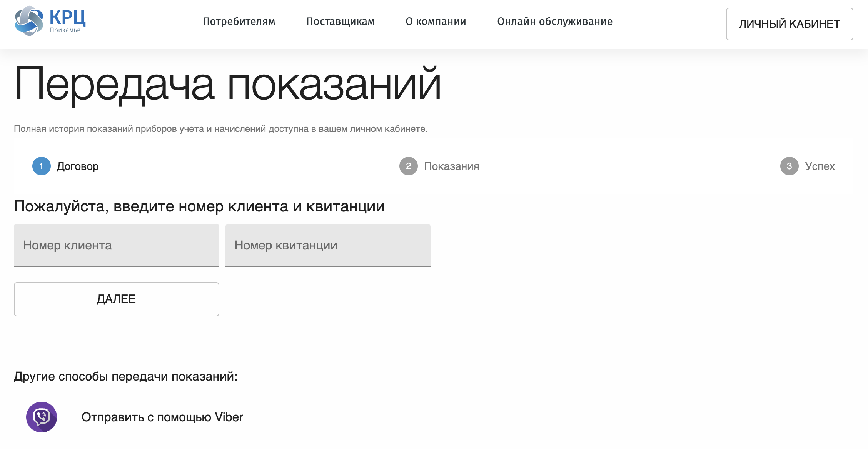Click the КРЦ Прикамье logo

[50, 21]
